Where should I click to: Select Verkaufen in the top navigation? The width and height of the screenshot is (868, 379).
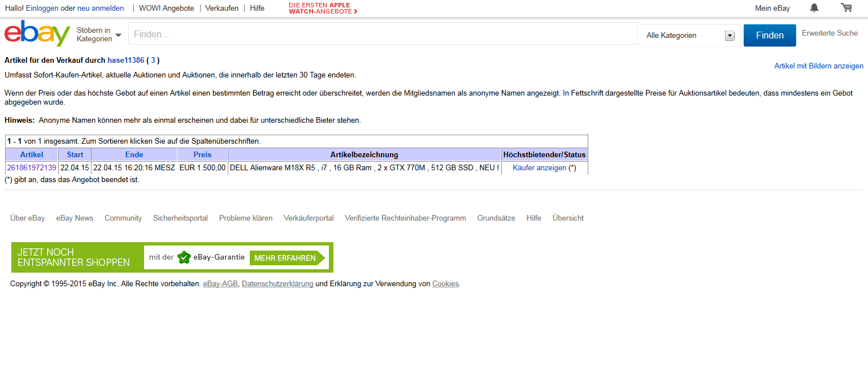(222, 8)
